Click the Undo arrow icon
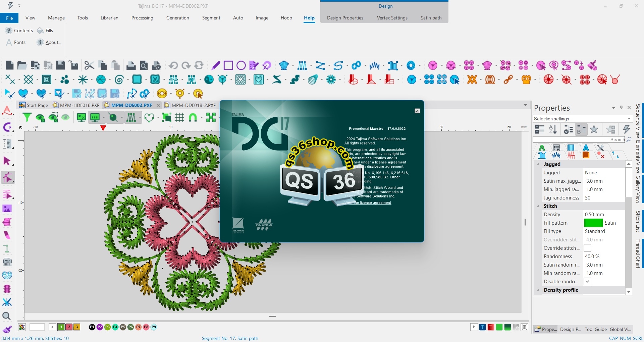Viewport: 644px width, 342px height. [173, 65]
